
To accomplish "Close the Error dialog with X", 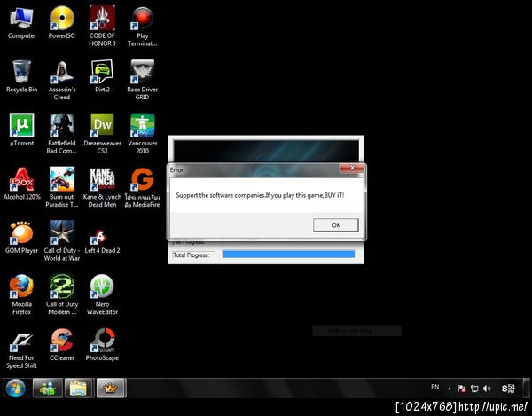I will point(352,168).
